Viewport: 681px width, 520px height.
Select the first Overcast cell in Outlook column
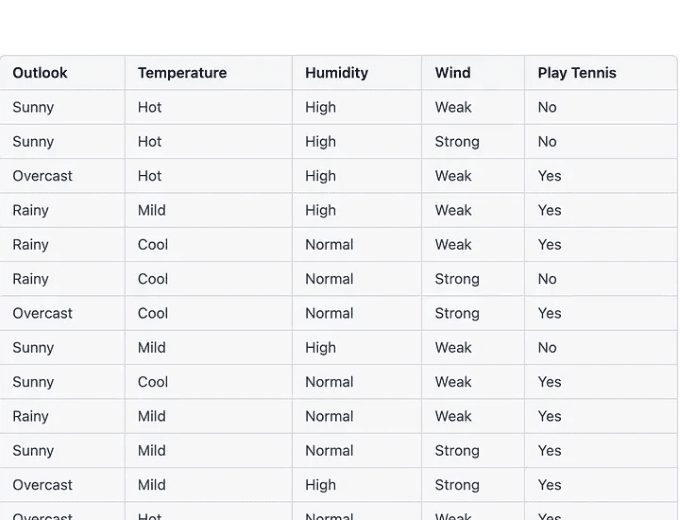click(x=43, y=176)
